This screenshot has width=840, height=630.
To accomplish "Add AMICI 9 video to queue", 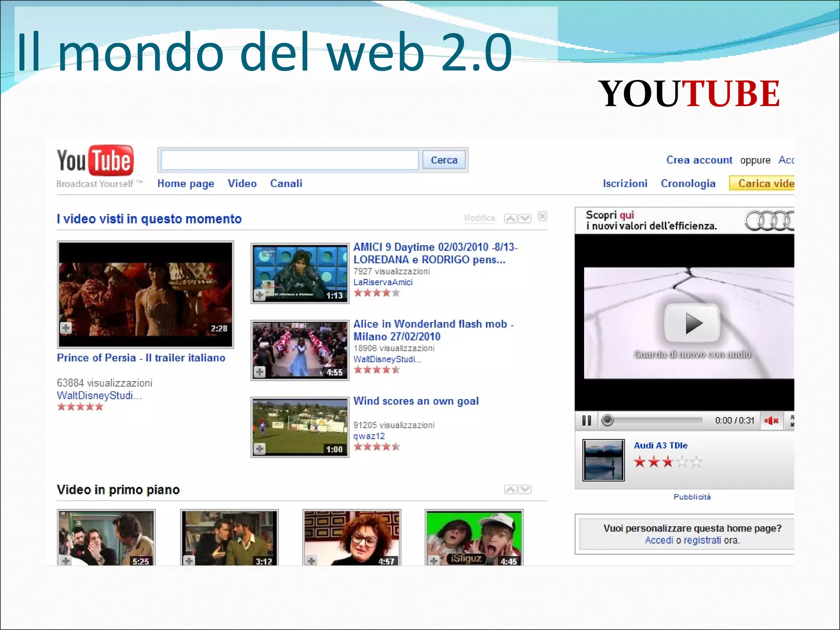I will (260, 295).
